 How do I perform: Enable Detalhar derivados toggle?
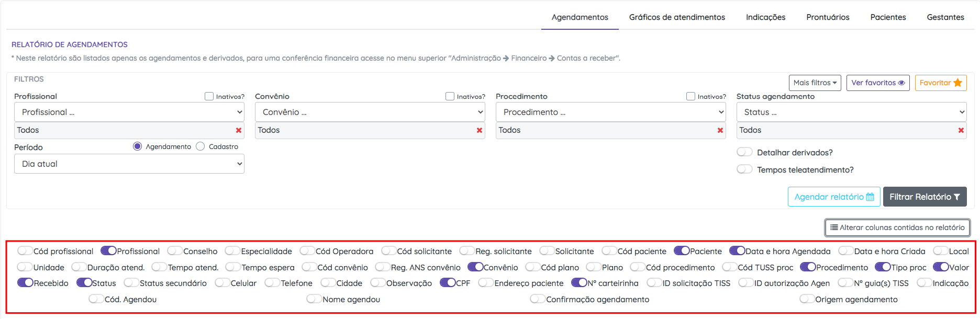coord(744,152)
